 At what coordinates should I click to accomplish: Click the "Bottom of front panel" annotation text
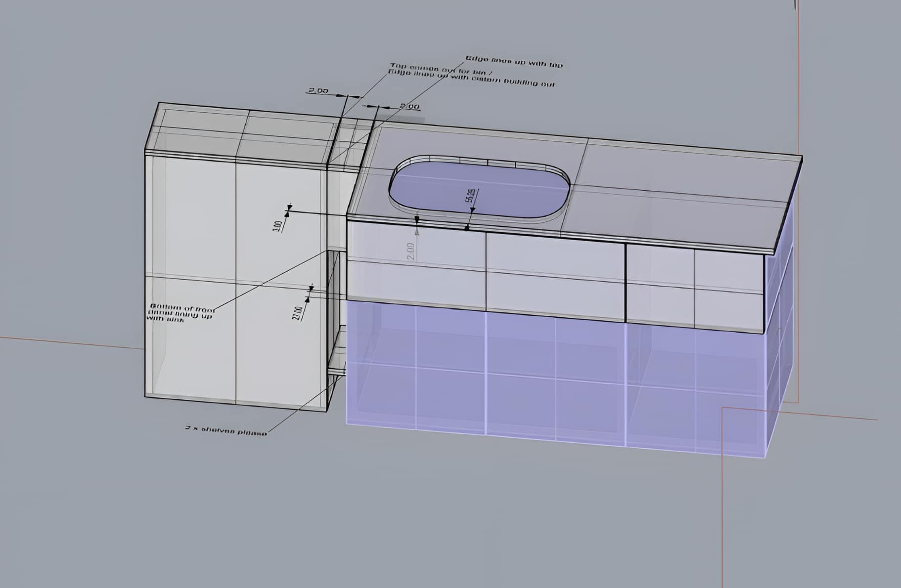[180, 313]
